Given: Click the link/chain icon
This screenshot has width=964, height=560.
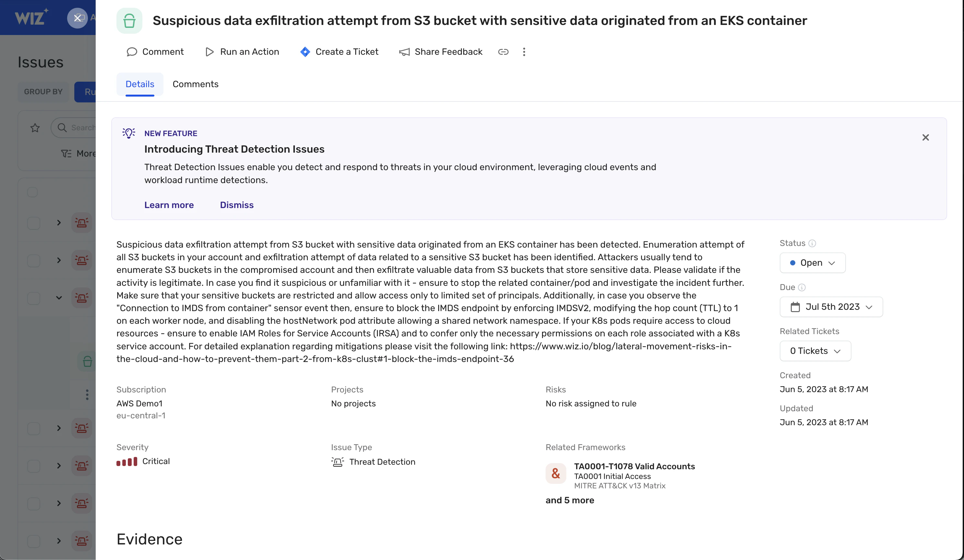Looking at the screenshot, I should click(x=503, y=51).
